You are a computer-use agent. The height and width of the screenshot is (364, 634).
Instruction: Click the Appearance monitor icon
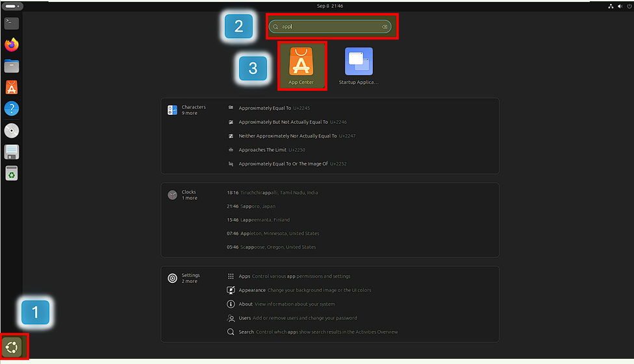coord(231,290)
